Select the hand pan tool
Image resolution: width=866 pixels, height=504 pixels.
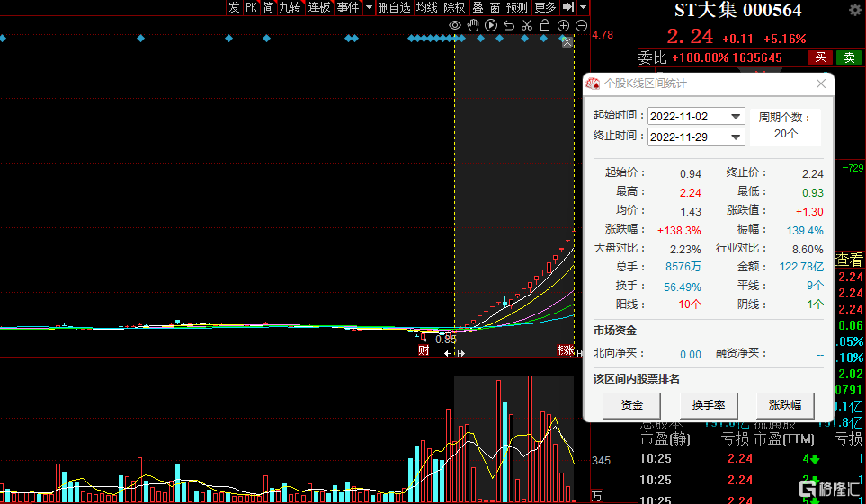[473, 25]
